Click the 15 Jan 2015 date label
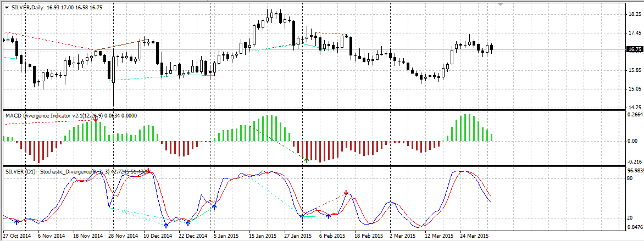This screenshot has height=241, width=644. pyautogui.click(x=263, y=236)
